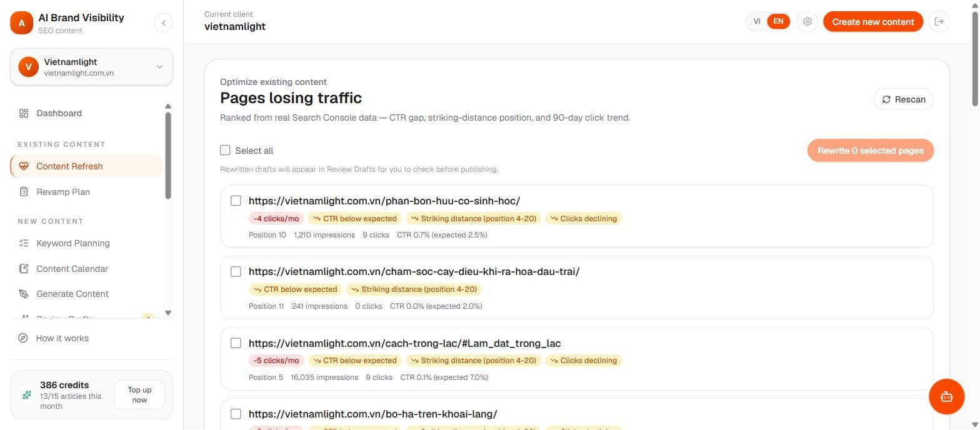This screenshot has height=430, width=980.
Task: Click the 386 credits text
Action: tap(64, 385)
